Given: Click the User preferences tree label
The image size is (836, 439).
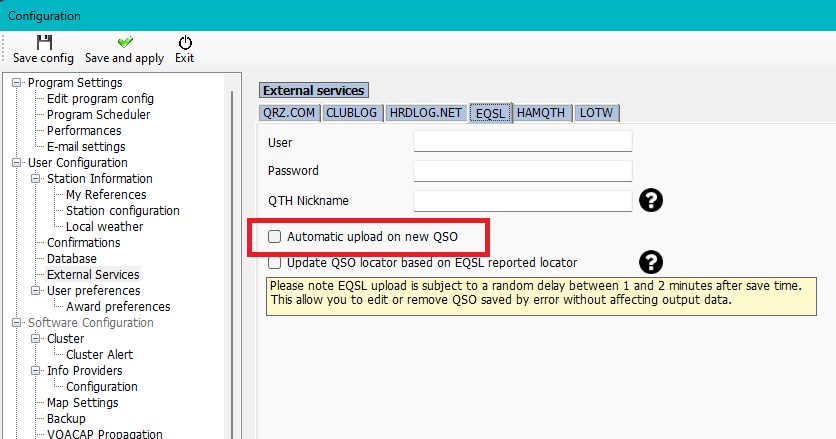Looking at the screenshot, I should click(94, 291).
